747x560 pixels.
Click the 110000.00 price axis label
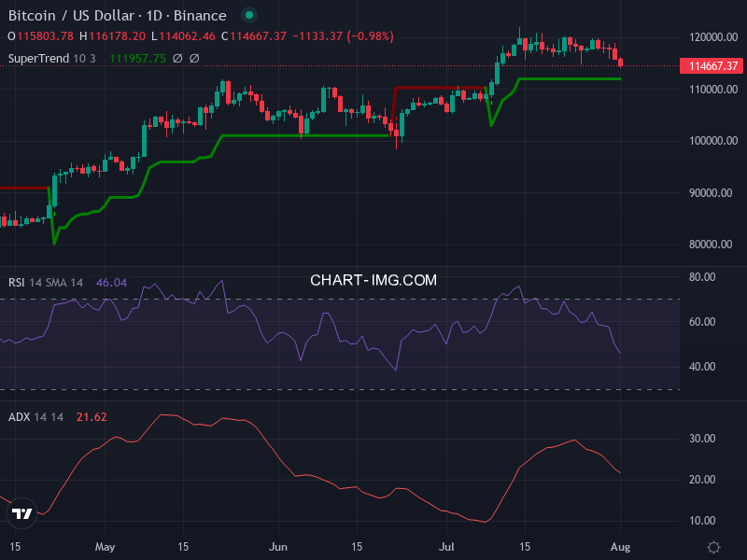pyautogui.click(x=713, y=90)
